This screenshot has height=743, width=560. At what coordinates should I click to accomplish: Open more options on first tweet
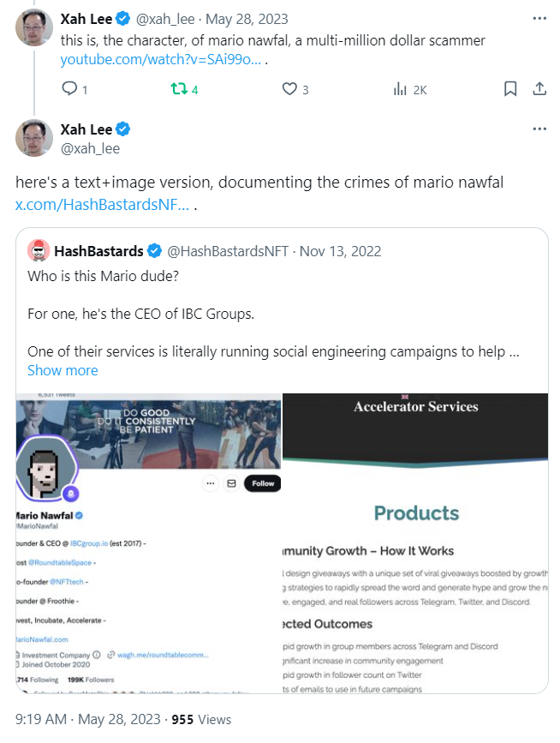[539, 18]
